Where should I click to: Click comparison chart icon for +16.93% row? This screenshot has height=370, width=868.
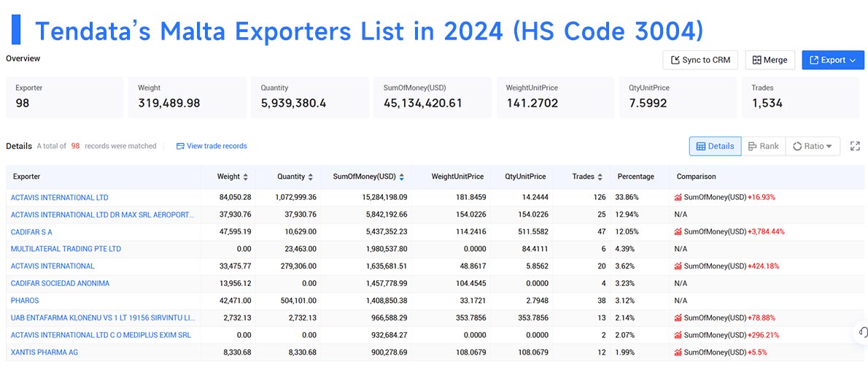pos(678,197)
